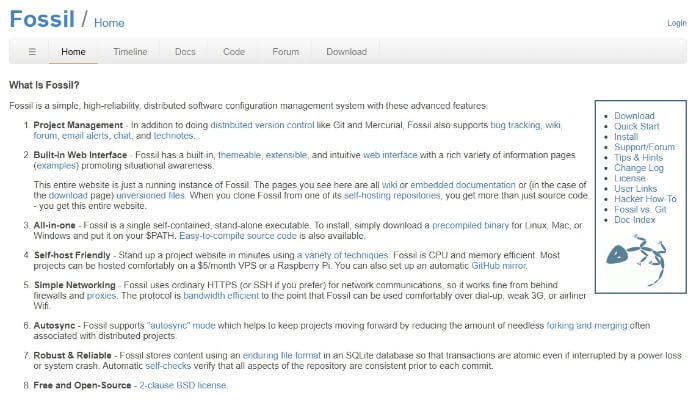Open the hamburger menu icon
Screen dimensions: 699x400
[x=32, y=52]
